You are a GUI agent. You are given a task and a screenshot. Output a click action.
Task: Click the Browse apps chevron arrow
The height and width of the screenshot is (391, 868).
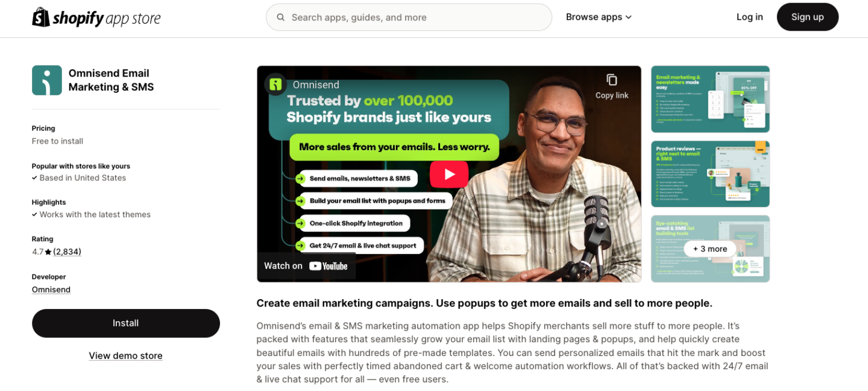pyautogui.click(x=629, y=17)
